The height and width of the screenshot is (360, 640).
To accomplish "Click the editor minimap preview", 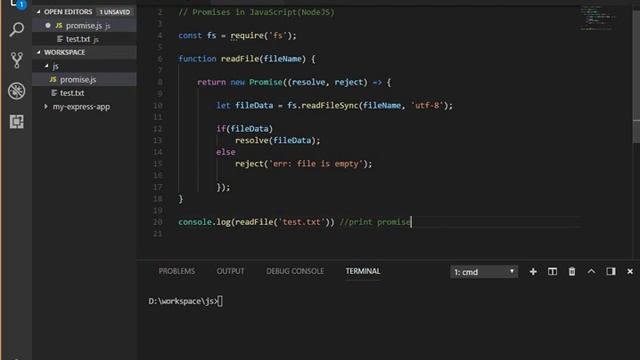I will click(x=598, y=18).
